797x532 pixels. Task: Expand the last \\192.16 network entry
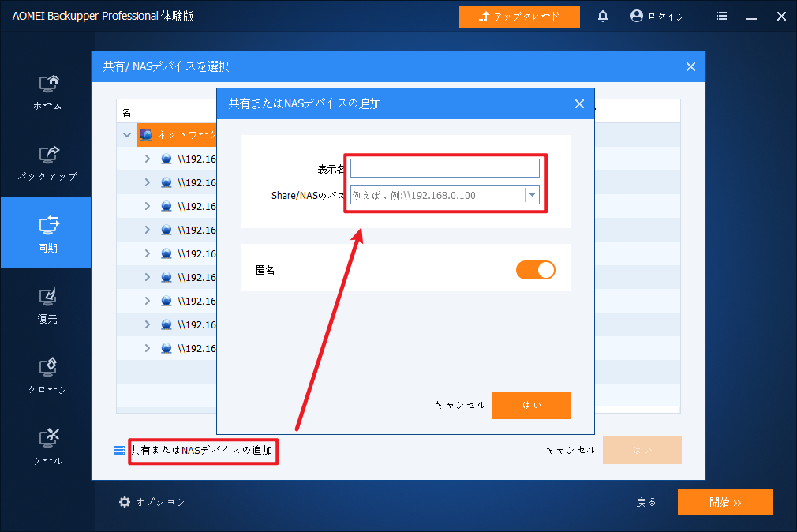tap(148, 348)
